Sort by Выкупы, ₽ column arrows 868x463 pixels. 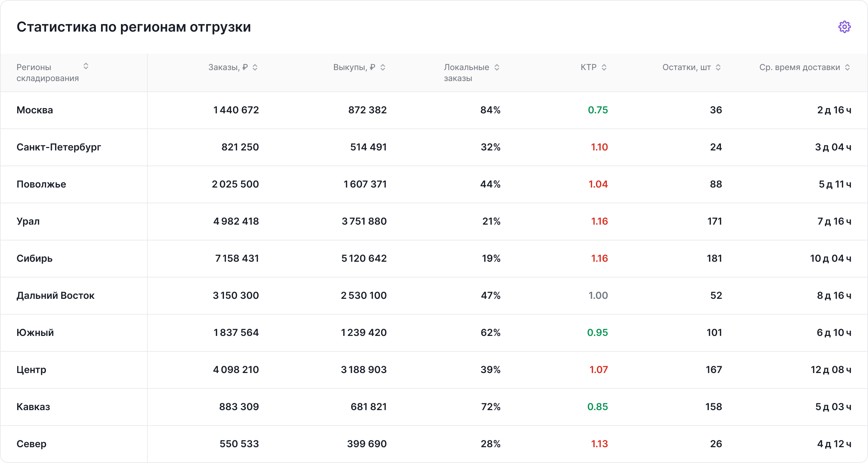(383, 67)
